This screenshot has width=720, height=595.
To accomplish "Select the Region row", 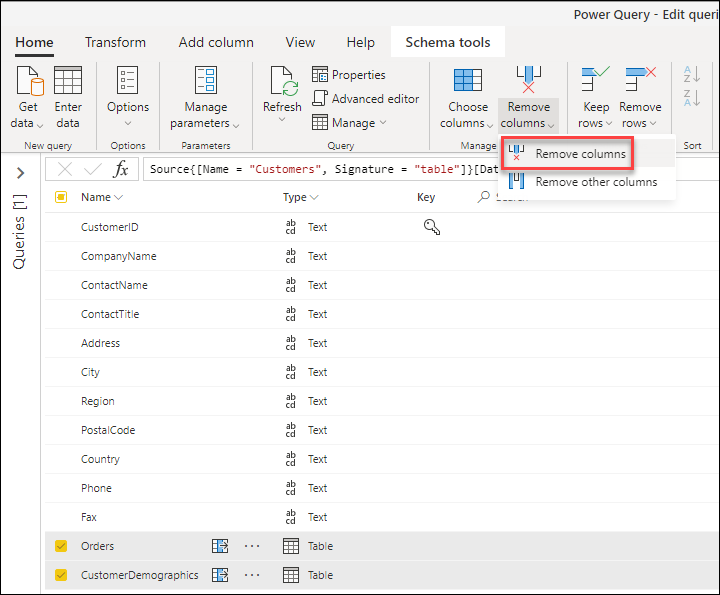I will tap(382, 400).
